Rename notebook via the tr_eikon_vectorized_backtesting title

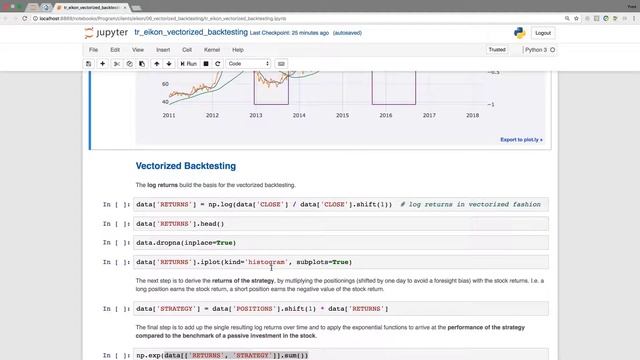click(x=191, y=32)
